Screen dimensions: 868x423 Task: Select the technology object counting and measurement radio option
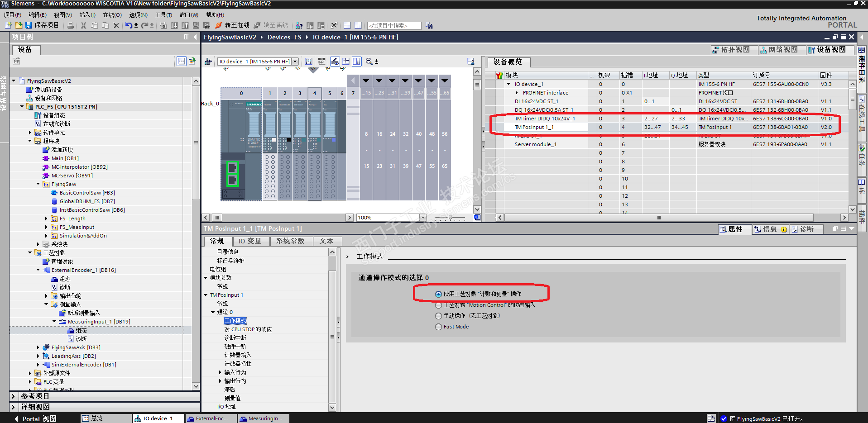[438, 294]
